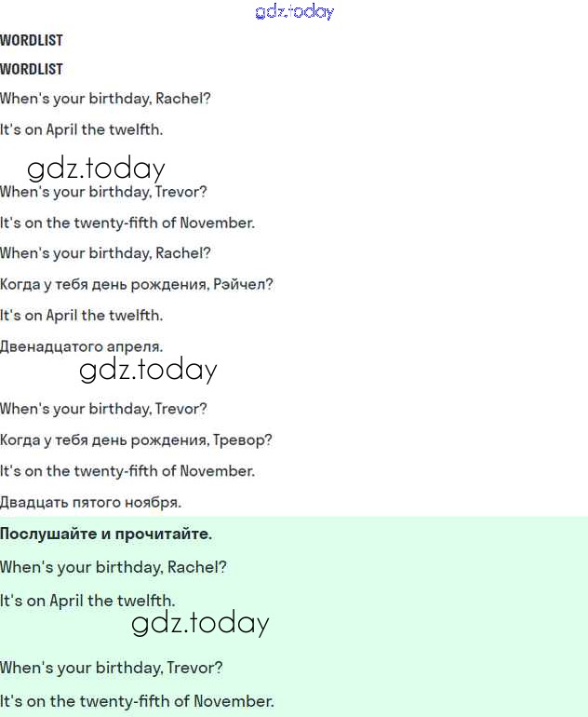Click the second WORDLIST heading
Viewport: 588px width, 717px height.
click(x=32, y=69)
